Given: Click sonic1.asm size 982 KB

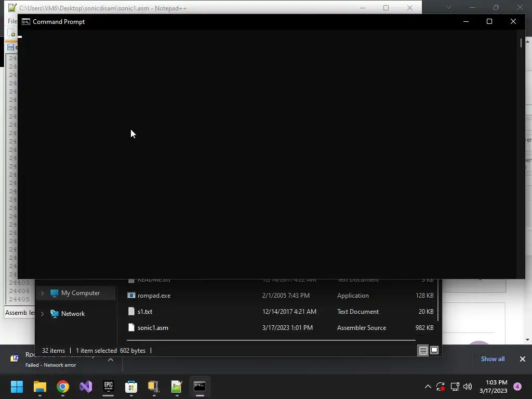Looking at the screenshot, I should pyautogui.click(x=424, y=328).
